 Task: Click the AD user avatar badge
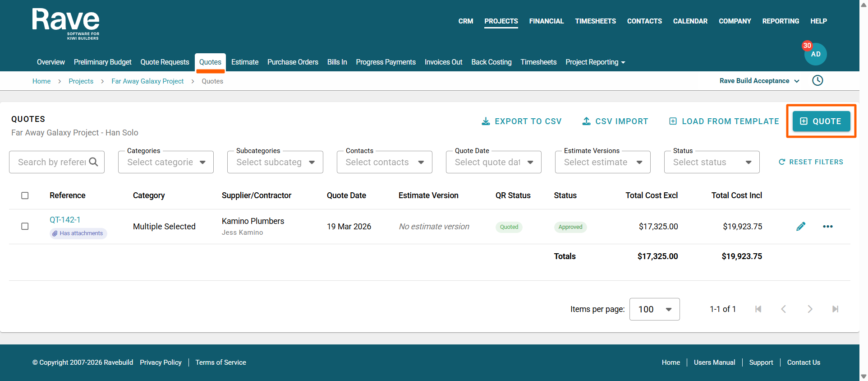[x=815, y=54]
